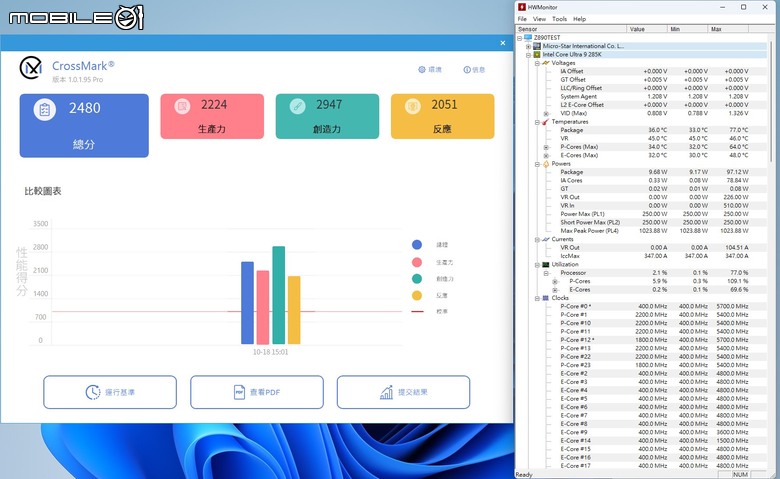Click the Voltages category icon in HWMonitor
This screenshot has height=479, width=780.
tap(546, 63)
